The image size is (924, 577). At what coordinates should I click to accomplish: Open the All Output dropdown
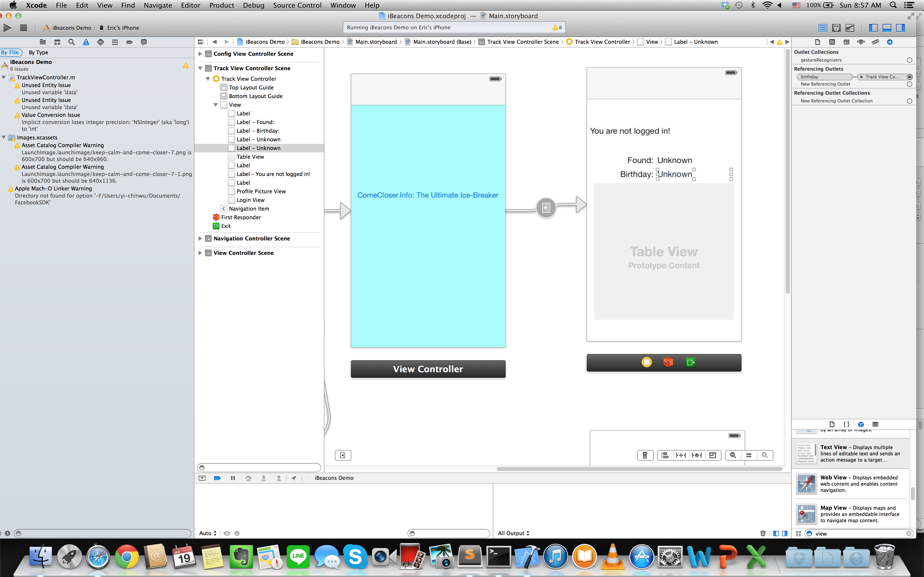[513, 533]
